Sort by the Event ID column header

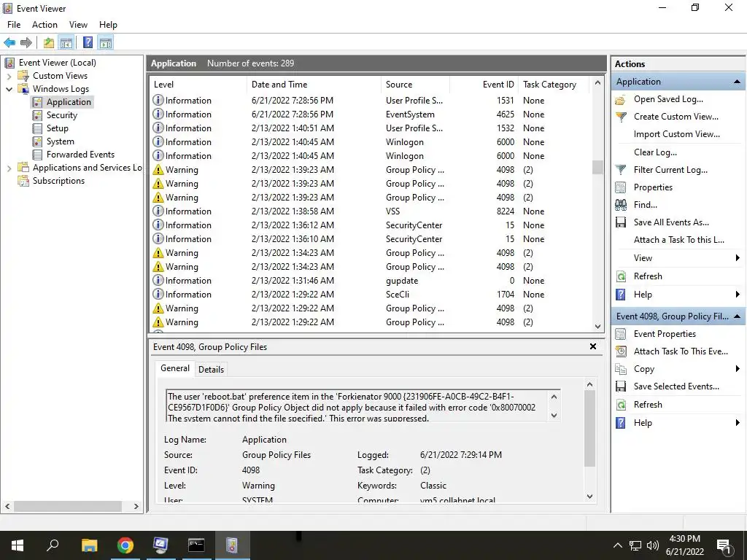coord(484,85)
